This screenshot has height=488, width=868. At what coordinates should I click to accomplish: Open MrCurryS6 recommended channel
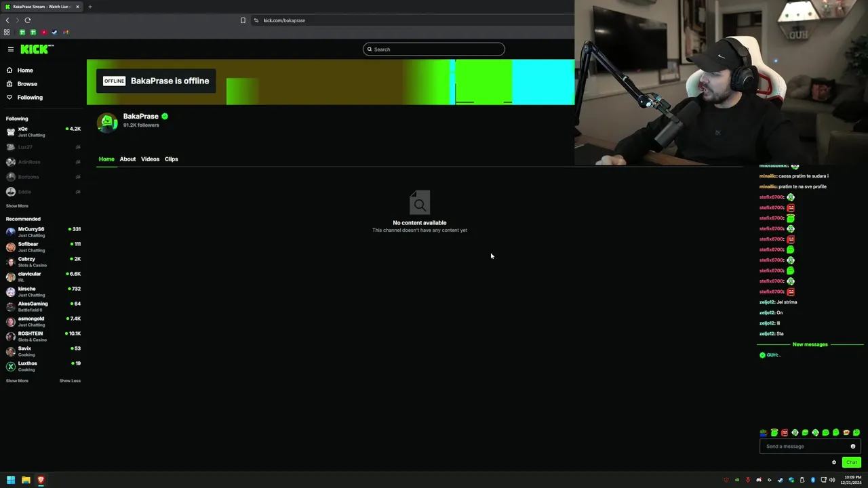coord(43,232)
